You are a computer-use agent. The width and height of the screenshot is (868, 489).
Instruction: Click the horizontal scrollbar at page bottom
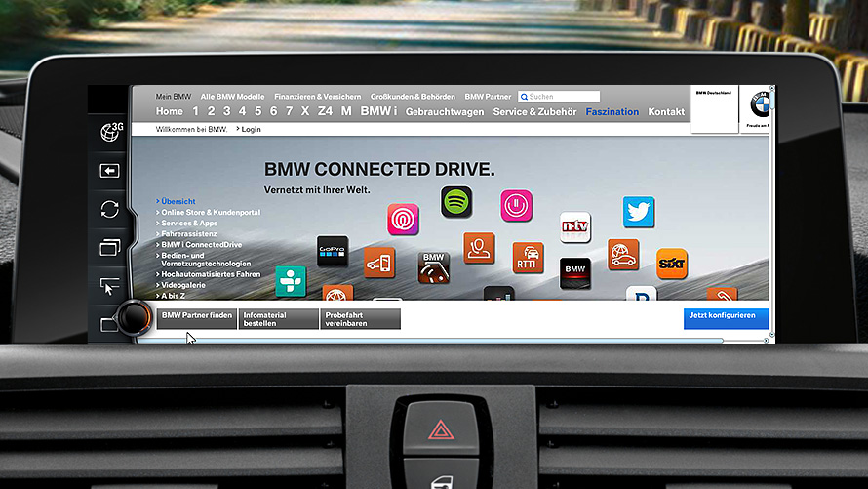click(430, 341)
